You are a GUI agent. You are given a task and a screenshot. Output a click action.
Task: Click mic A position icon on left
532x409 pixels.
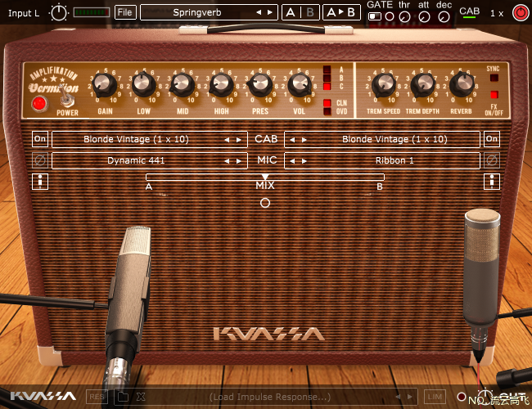tap(40, 182)
